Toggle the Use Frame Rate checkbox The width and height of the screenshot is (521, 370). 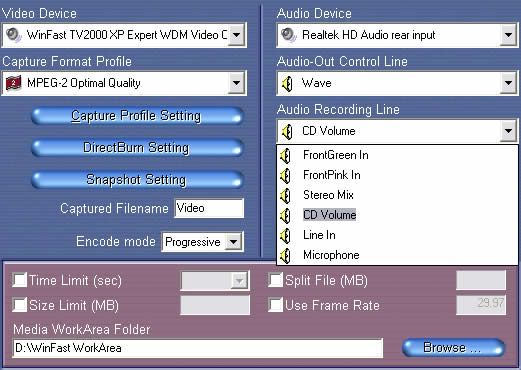[275, 305]
